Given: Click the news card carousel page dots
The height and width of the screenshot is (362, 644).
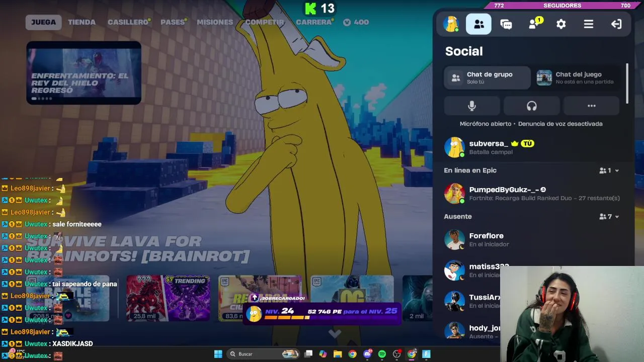Looking at the screenshot, I should [42, 99].
